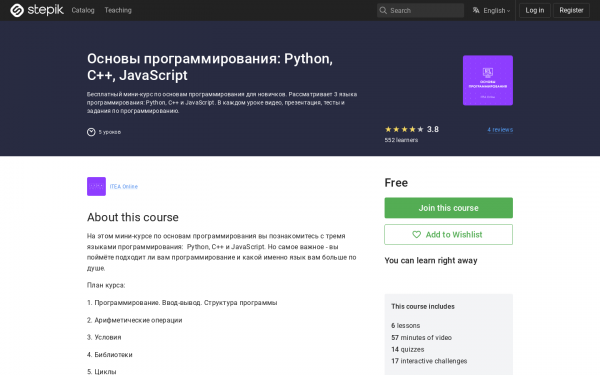Image resolution: width=600 pixels, height=375 pixels.
Task: Click the '17 interactive challenges' entry
Action: click(x=429, y=361)
